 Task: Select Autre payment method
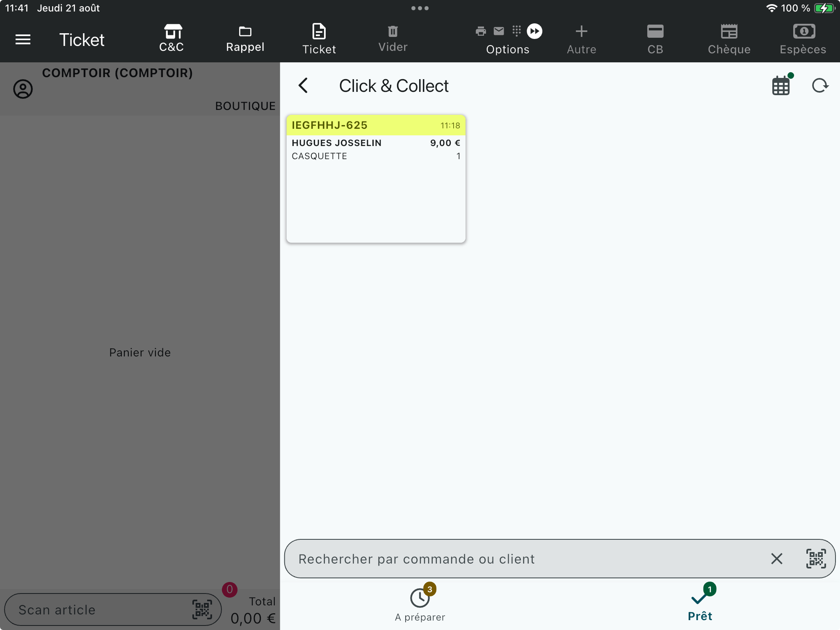tap(582, 39)
